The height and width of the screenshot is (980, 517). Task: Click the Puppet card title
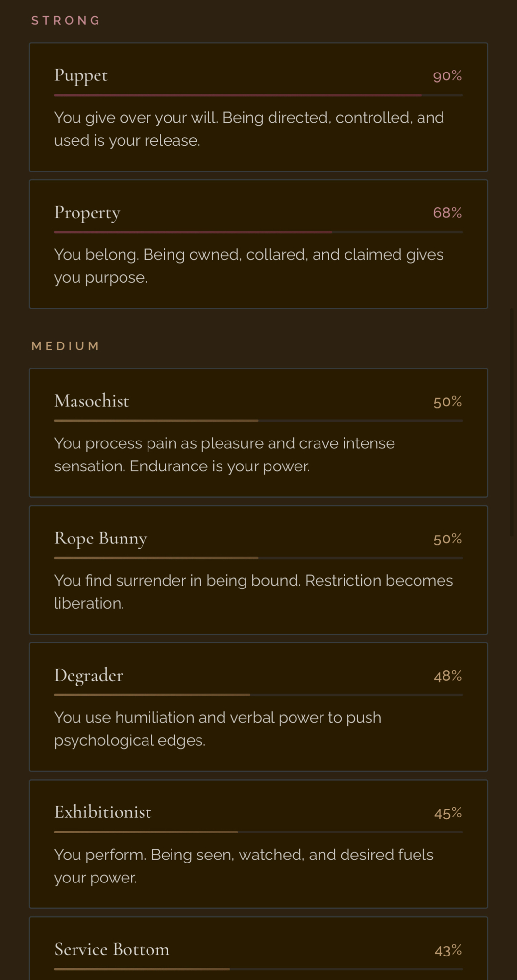pyautogui.click(x=81, y=76)
